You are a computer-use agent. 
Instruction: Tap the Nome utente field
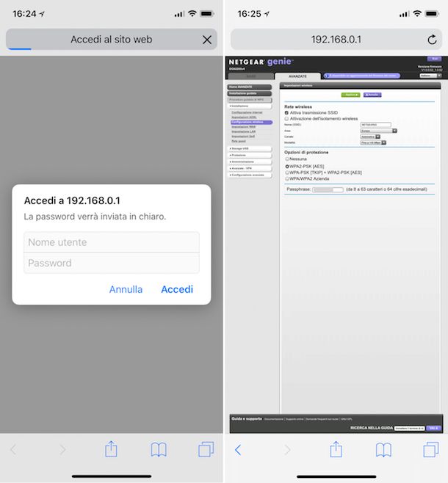click(x=112, y=242)
